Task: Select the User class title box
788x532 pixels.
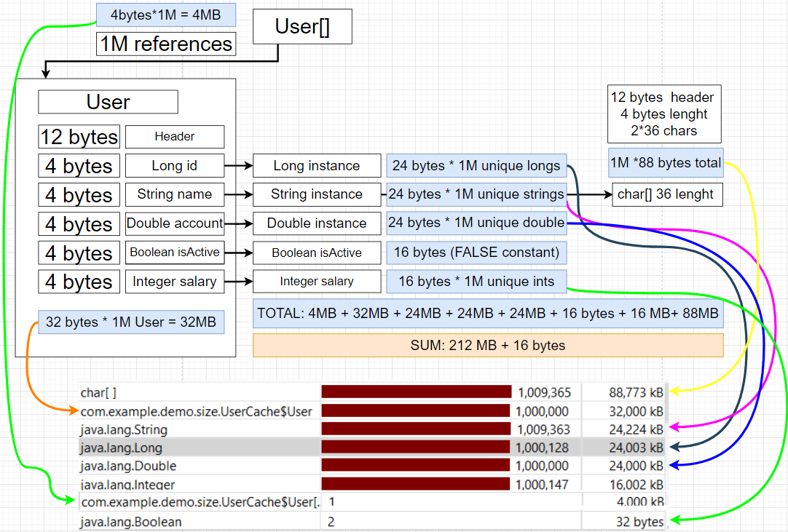Action: [108, 102]
